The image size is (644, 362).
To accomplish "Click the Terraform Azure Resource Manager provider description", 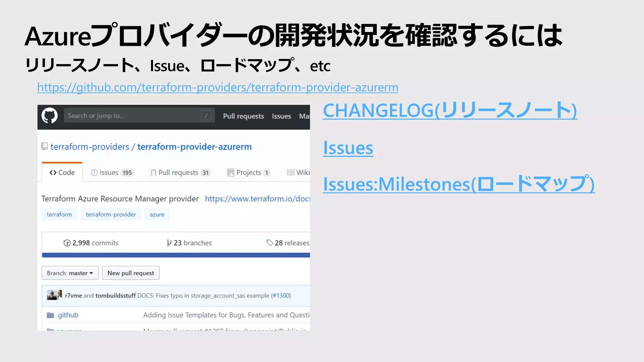I will (x=120, y=199).
